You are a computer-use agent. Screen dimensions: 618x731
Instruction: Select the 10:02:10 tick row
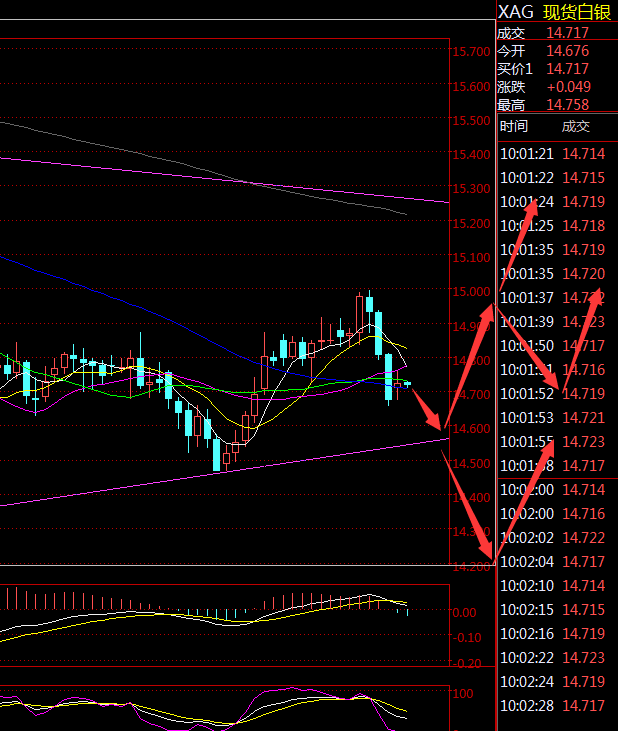point(552,586)
